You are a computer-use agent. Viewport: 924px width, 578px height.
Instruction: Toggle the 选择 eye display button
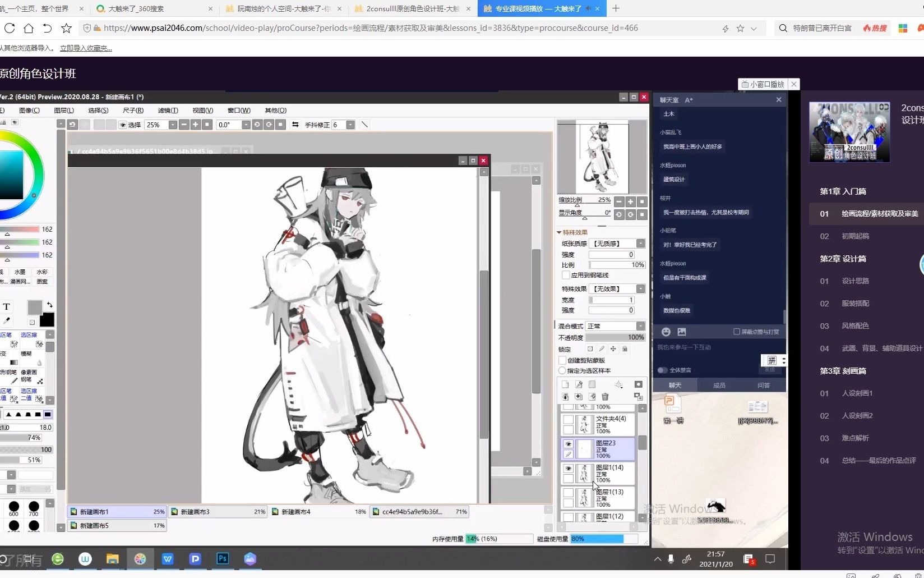pyautogui.click(x=123, y=125)
